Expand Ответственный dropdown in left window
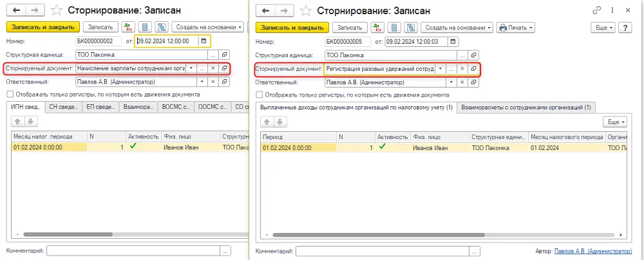The image size is (644, 260). [x=202, y=82]
